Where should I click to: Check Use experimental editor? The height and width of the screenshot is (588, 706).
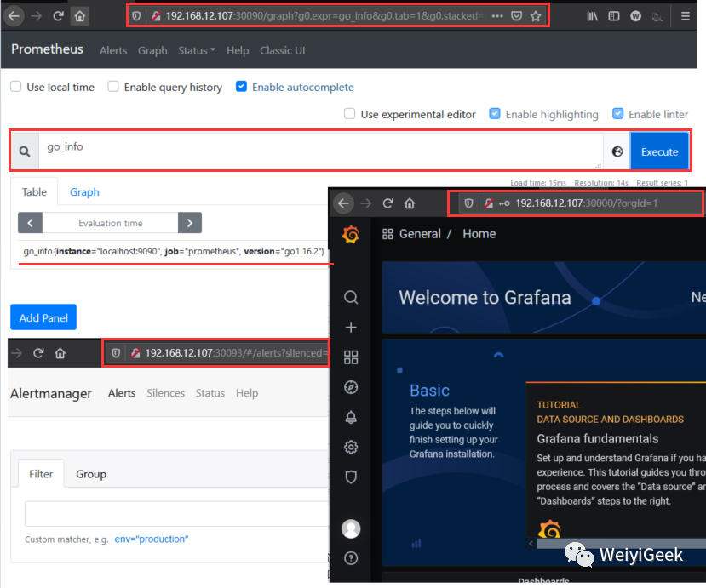[x=349, y=114]
